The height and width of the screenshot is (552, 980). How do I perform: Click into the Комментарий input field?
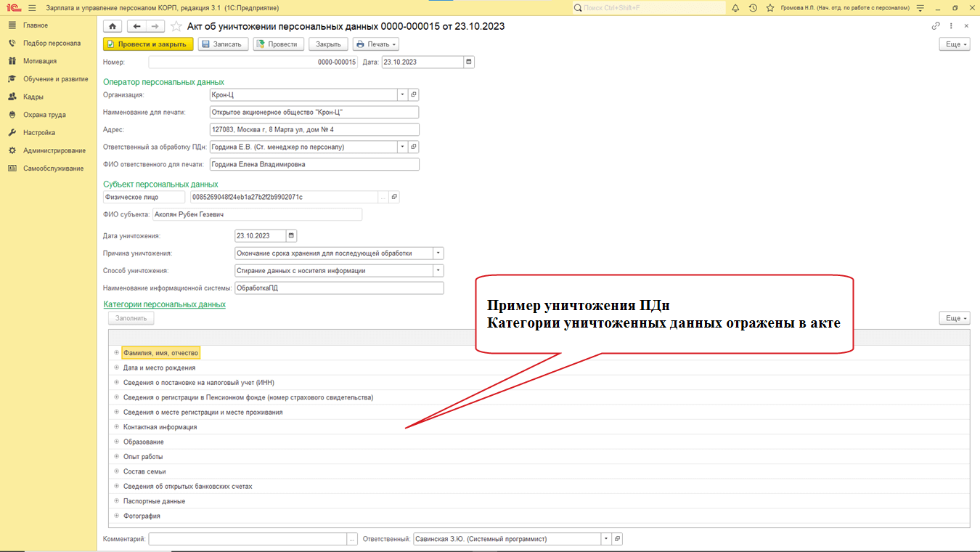tap(247, 540)
